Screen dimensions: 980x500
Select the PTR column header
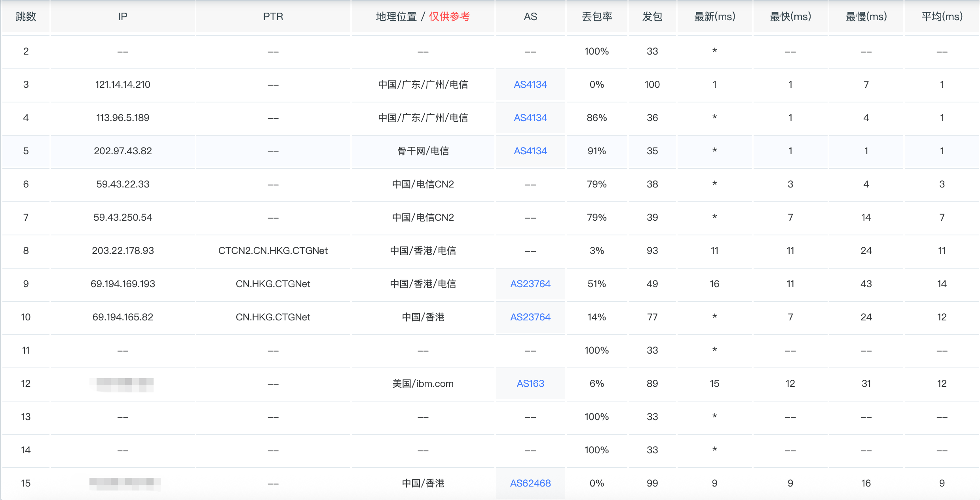pyautogui.click(x=273, y=17)
